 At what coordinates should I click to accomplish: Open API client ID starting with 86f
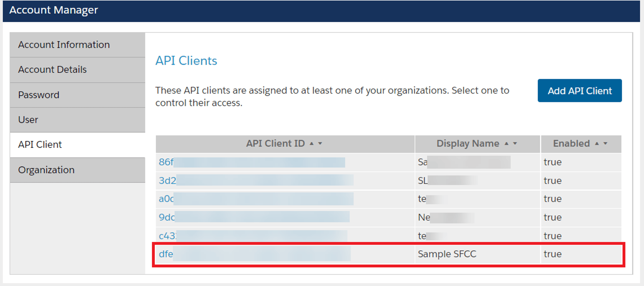point(252,162)
